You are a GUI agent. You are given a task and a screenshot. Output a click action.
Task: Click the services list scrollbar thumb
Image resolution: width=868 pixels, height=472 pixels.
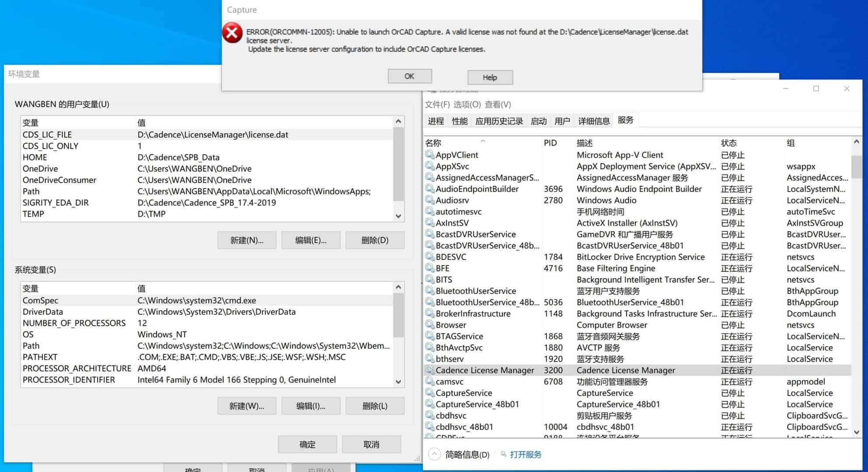(x=857, y=167)
